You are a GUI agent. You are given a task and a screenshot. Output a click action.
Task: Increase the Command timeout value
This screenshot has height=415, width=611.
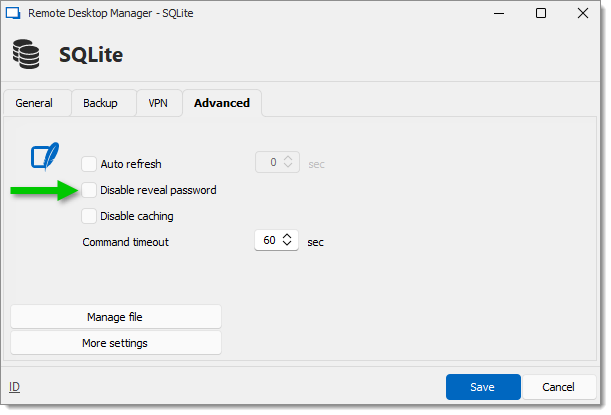[287, 236]
